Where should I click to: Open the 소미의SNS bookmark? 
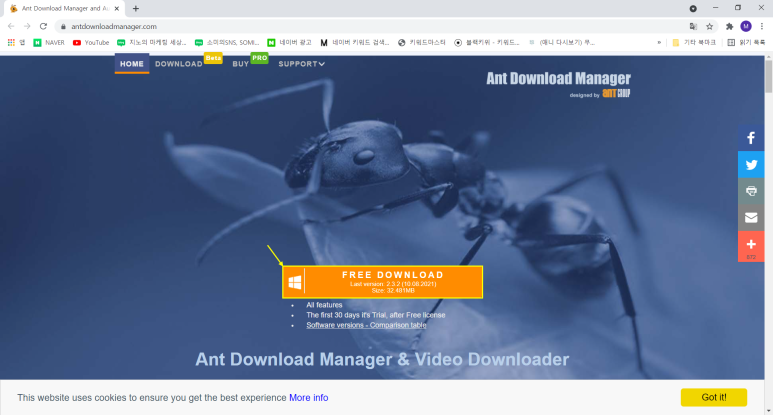[x=227, y=43]
